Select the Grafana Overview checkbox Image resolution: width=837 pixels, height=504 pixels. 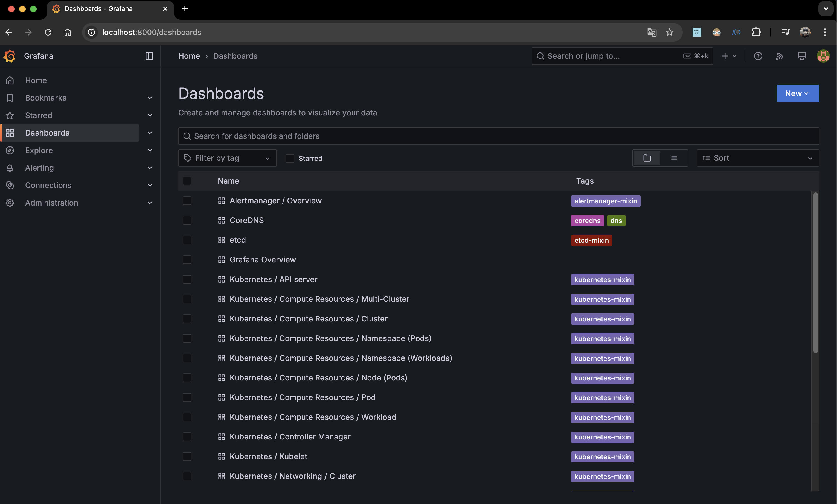point(187,260)
